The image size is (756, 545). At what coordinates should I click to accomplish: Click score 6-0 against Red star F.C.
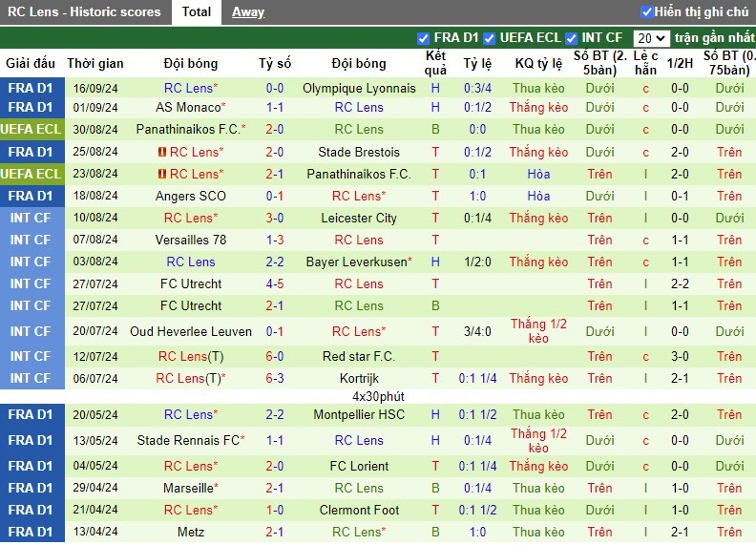click(x=275, y=356)
